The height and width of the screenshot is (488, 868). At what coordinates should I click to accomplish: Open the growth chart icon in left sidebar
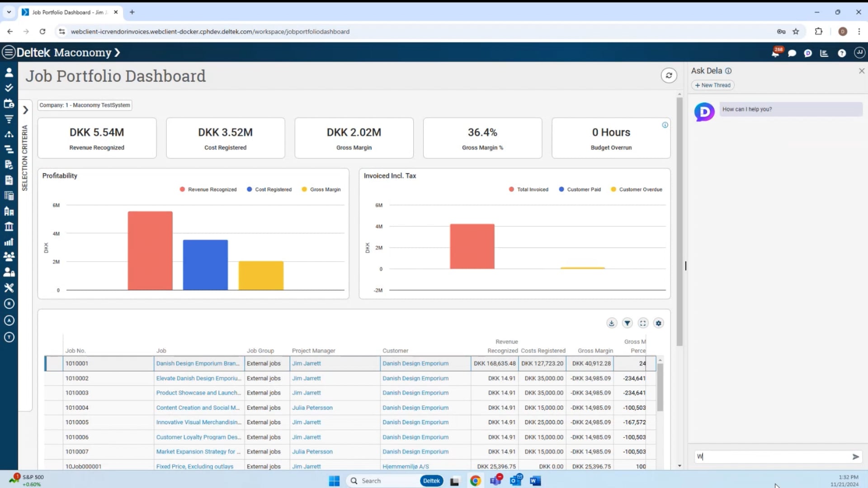(x=9, y=242)
